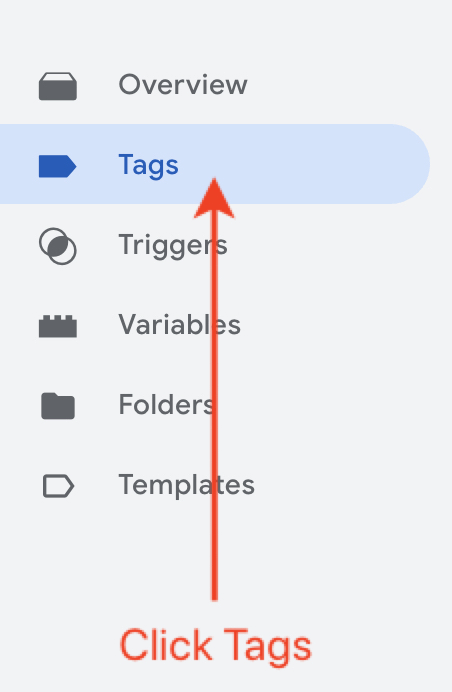The width and height of the screenshot is (452, 692).
Task: Go to the Overview menu item
Action: (183, 84)
